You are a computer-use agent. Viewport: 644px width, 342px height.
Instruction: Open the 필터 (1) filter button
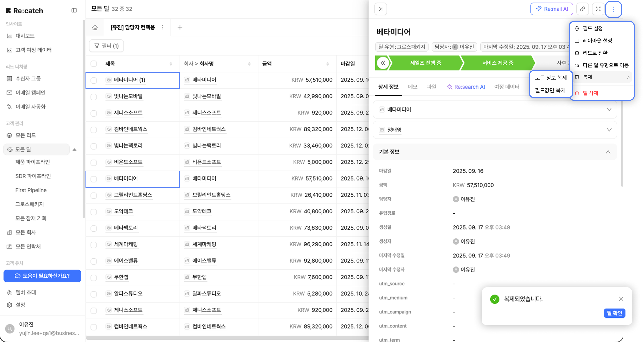[x=106, y=46]
